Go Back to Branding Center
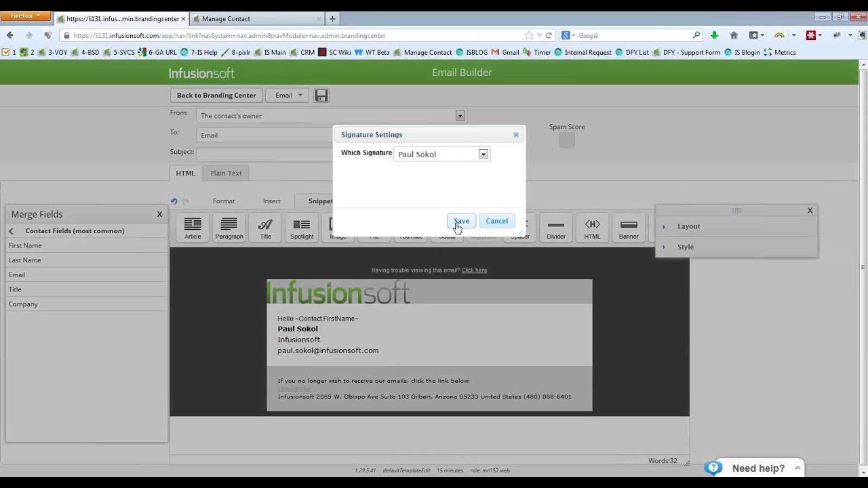 click(x=216, y=96)
